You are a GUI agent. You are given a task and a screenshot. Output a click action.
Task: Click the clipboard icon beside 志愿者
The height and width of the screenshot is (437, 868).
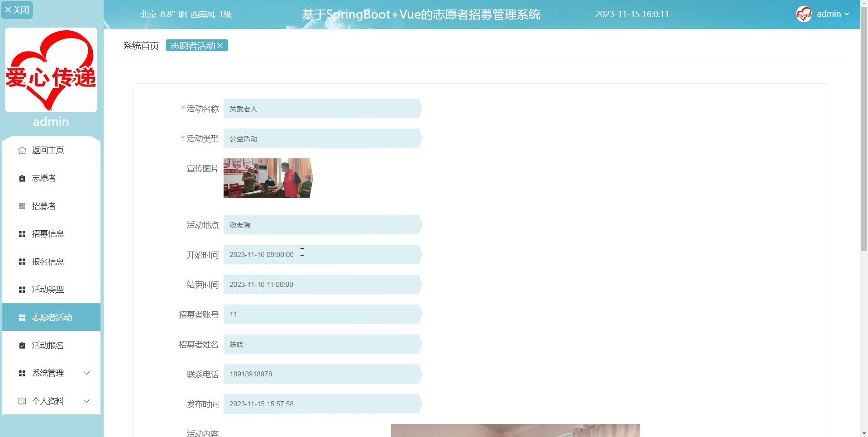[x=22, y=178]
